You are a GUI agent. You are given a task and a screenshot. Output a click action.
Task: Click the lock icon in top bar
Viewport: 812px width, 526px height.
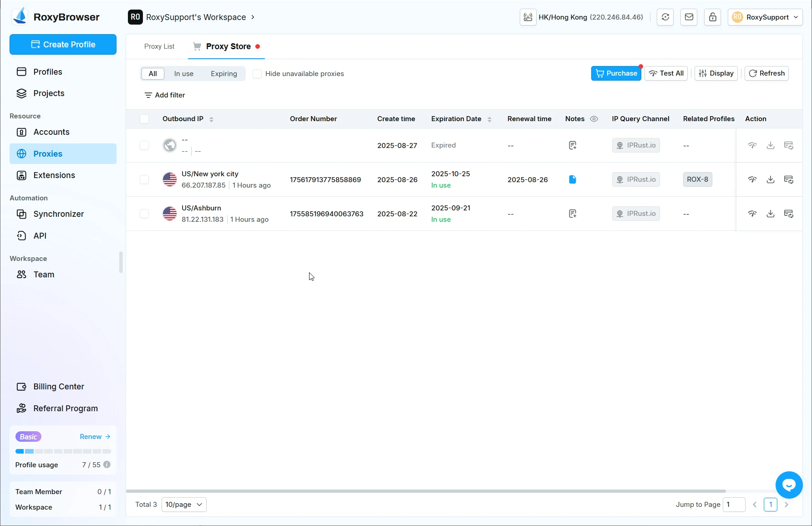pyautogui.click(x=712, y=17)
